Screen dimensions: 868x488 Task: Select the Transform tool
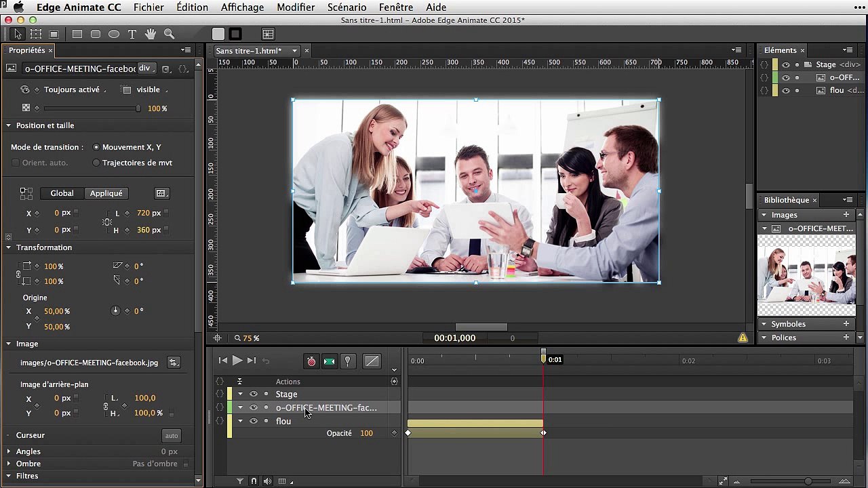pyautogui.click(x=36, y=34)
